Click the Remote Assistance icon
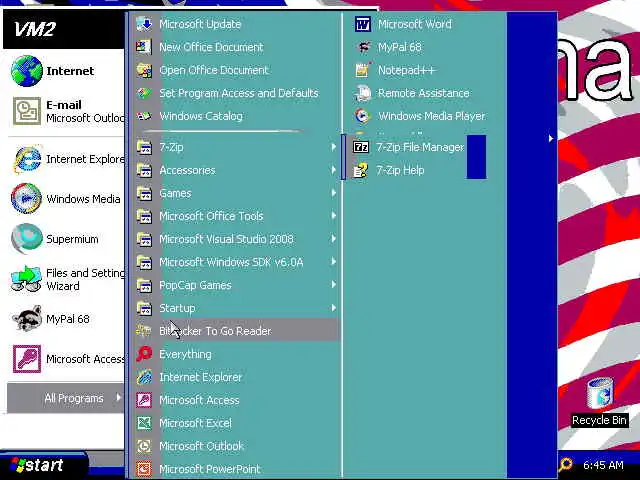Viewport: 640px width, 480px height. click(x=362, y=93)
